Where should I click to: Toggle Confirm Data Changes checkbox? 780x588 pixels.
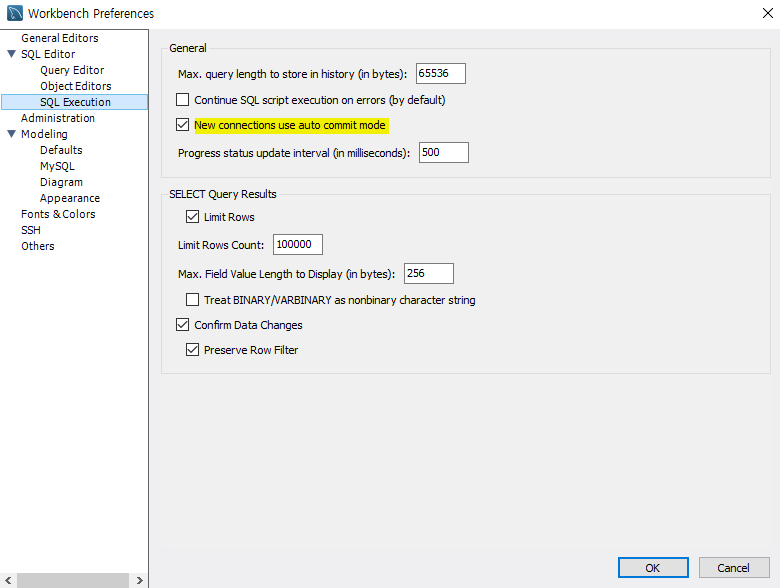[183, 325]
